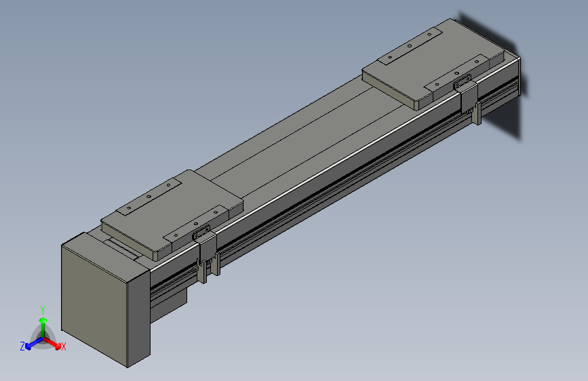
Task: Click the red X axis arrow on the triad
Action: tap(52, 343)
